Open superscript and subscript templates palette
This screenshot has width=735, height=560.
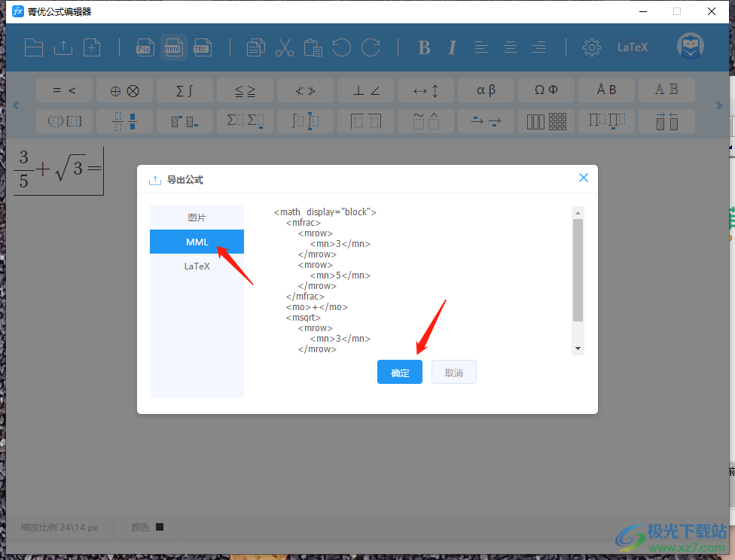(185, 121)
